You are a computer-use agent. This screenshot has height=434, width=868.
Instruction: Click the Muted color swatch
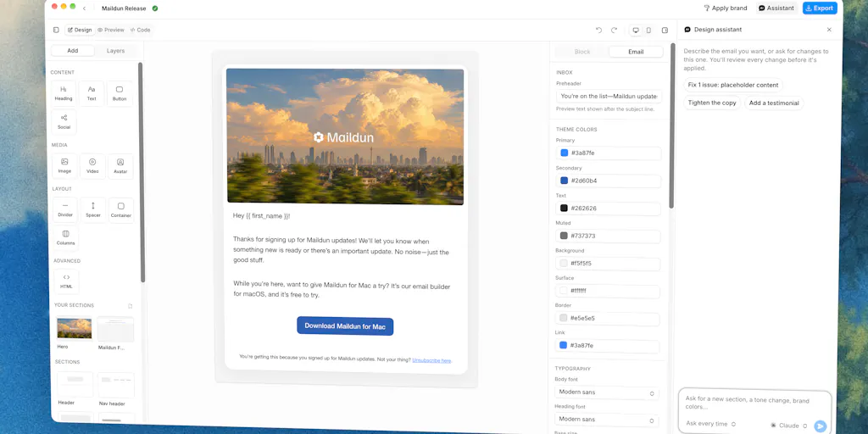coord(564,236)
